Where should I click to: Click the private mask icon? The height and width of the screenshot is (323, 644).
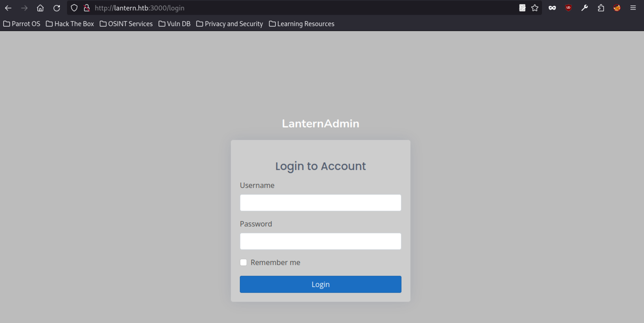[552, 8]
